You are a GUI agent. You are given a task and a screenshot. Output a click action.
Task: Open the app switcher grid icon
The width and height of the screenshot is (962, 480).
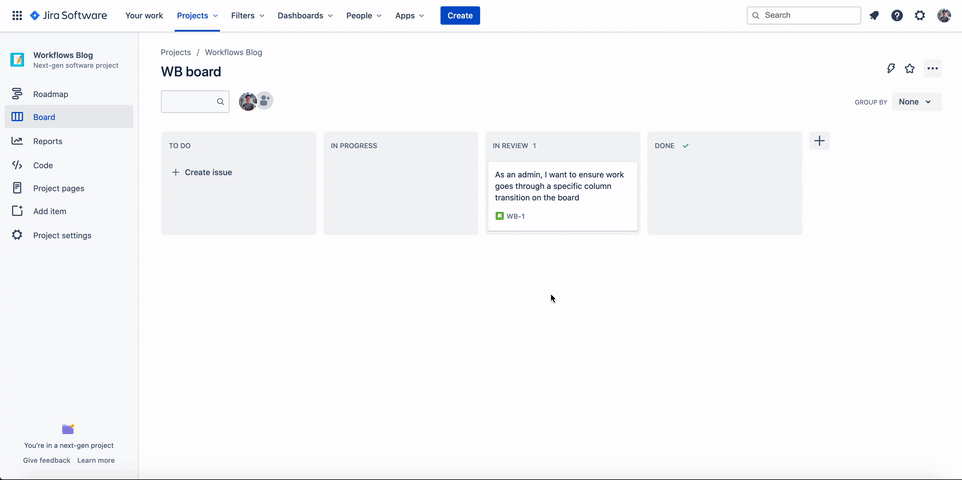pos(17,15)
